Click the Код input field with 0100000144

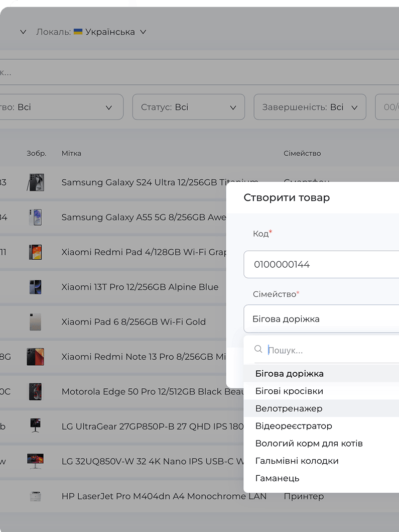click(x=321, y=264)
